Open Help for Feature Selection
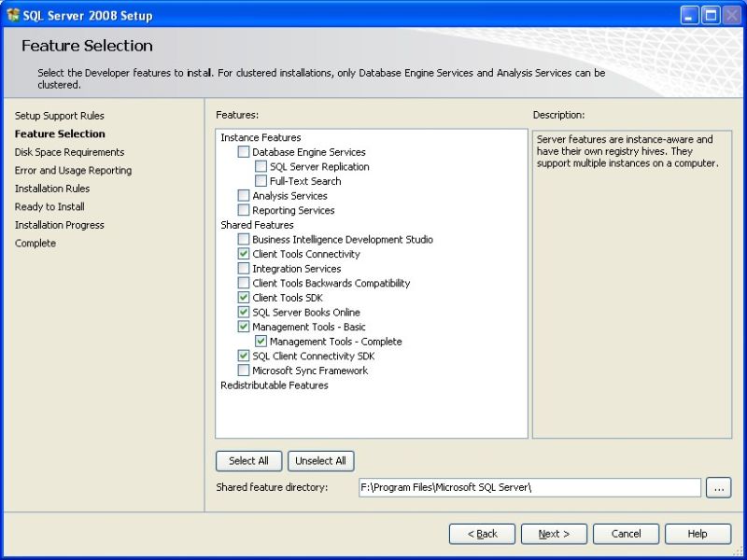Viewport: 747px width, 560px height. pos(698,533)
